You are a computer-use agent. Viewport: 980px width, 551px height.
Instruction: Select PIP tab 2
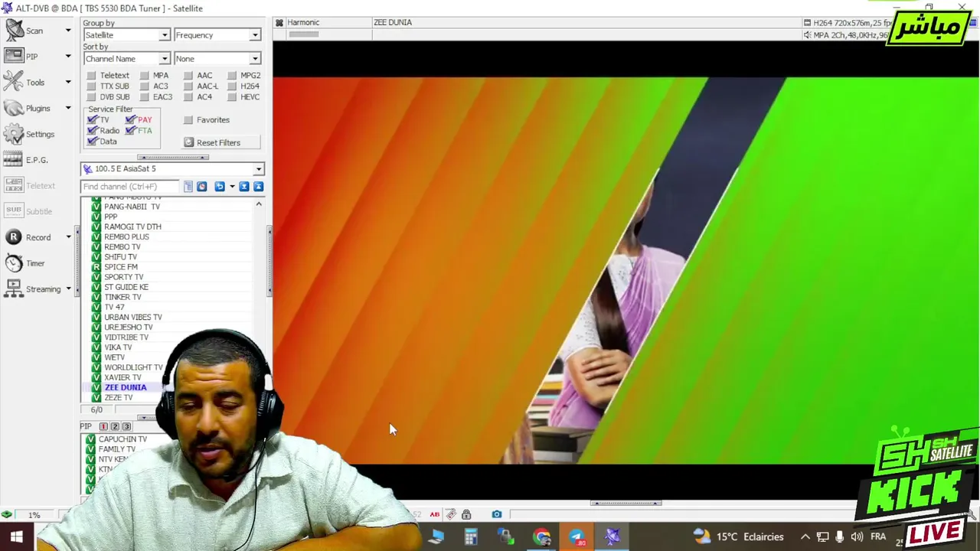pos(115,427)
